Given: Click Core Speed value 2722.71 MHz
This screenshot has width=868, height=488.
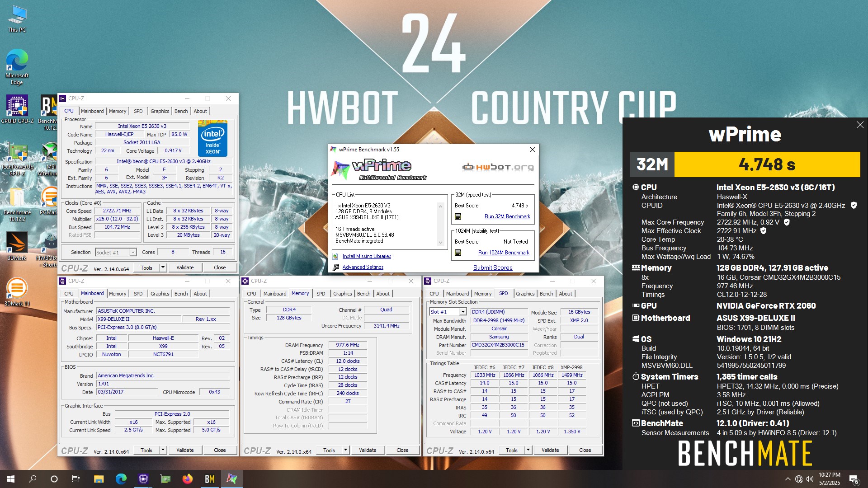Looking at the screenshot, I should click(117, 211).
